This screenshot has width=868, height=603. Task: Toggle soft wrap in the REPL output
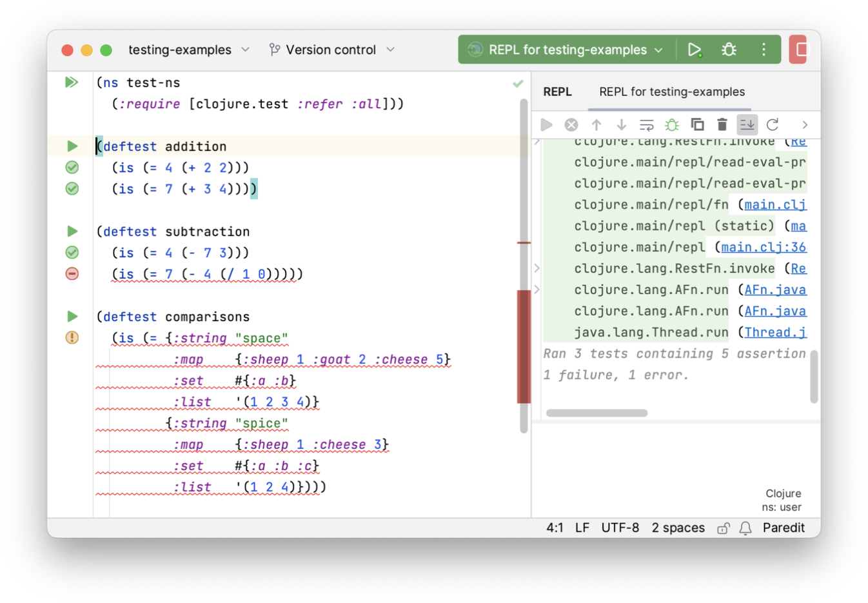click(x=646, y=124)
